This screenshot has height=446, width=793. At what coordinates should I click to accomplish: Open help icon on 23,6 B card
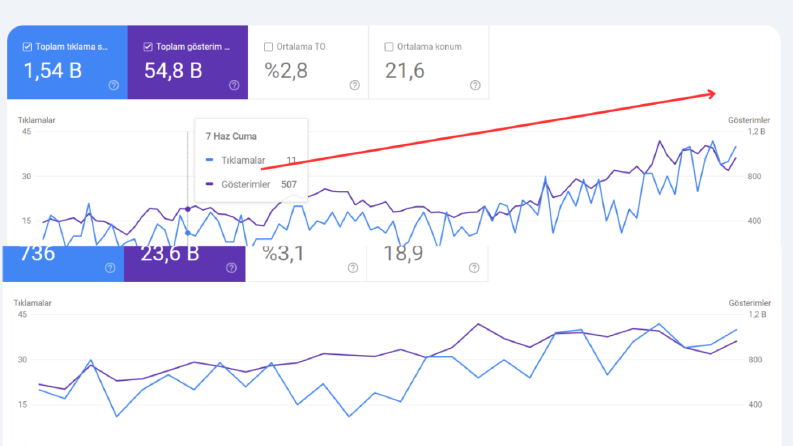click(x=231, y=267)
